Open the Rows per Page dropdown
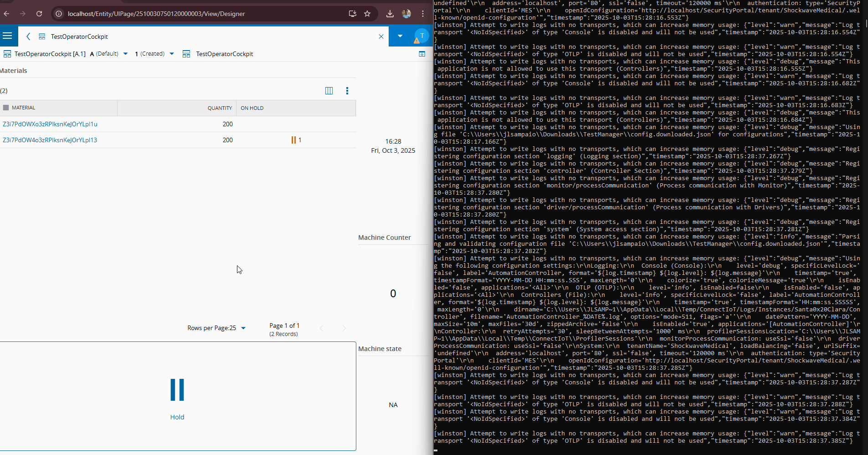 coord(243,328)
